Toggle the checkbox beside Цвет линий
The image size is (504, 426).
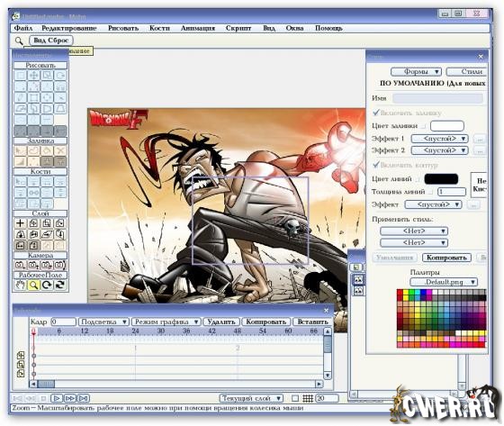(418, 179)
